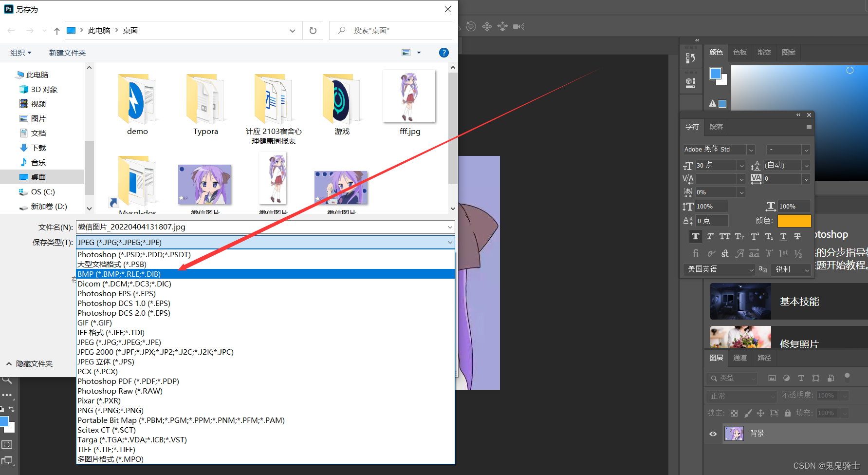868x475 pixels.
Task: Open the font family dropdown Adobe 黑体 Std
Action: point(751,150)
